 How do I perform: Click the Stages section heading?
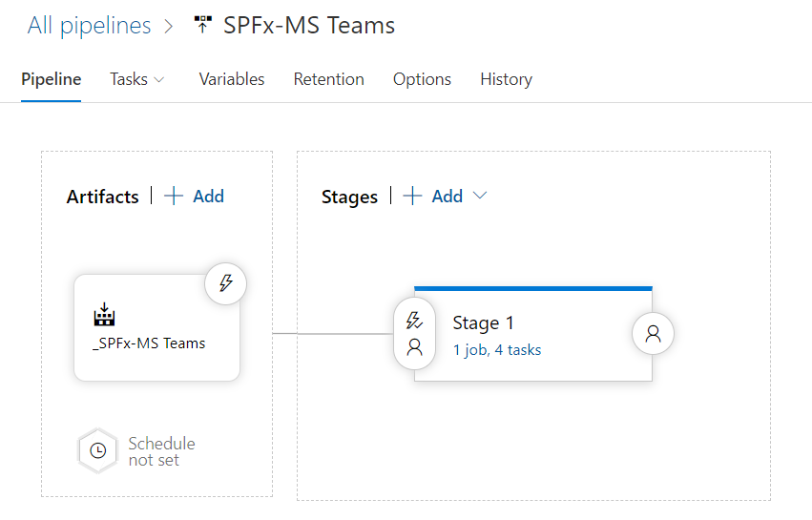coord(349,198)
